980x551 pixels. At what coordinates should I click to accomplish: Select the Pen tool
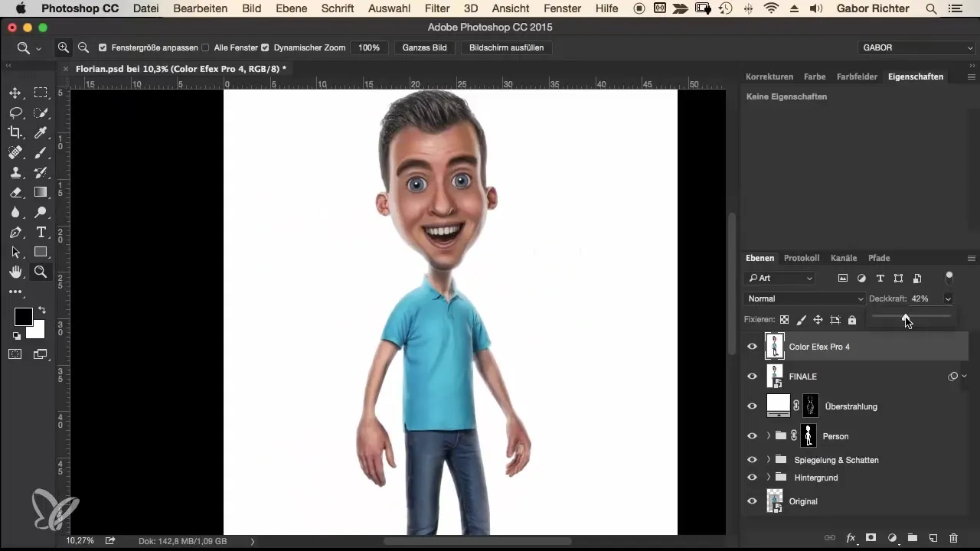point(15,232)
